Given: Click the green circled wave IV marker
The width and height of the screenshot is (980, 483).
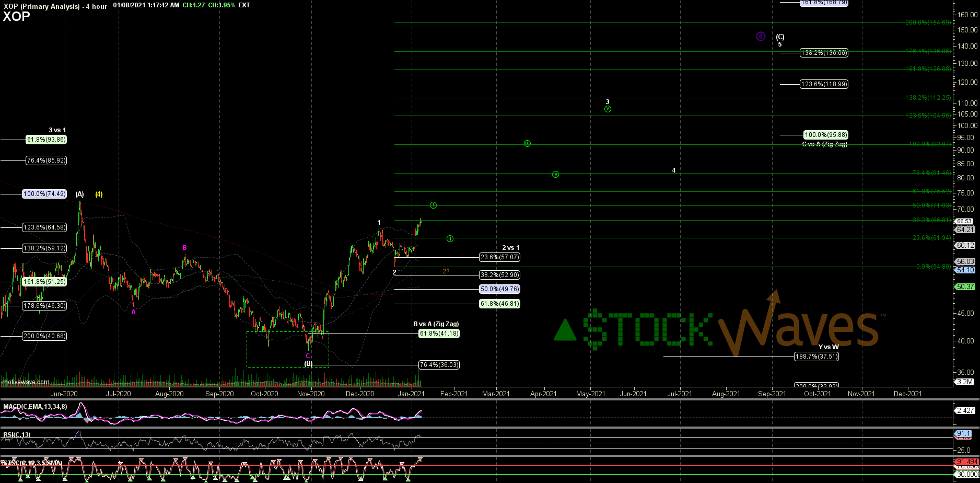Looking at the screenshot, I should pos(555,174).
